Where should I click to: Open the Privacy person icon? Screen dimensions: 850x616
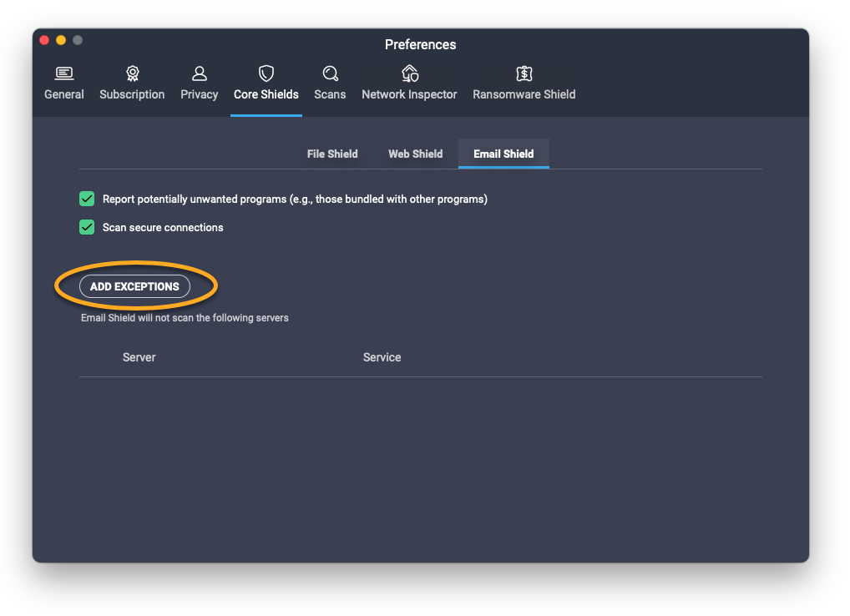coord(200,73)
